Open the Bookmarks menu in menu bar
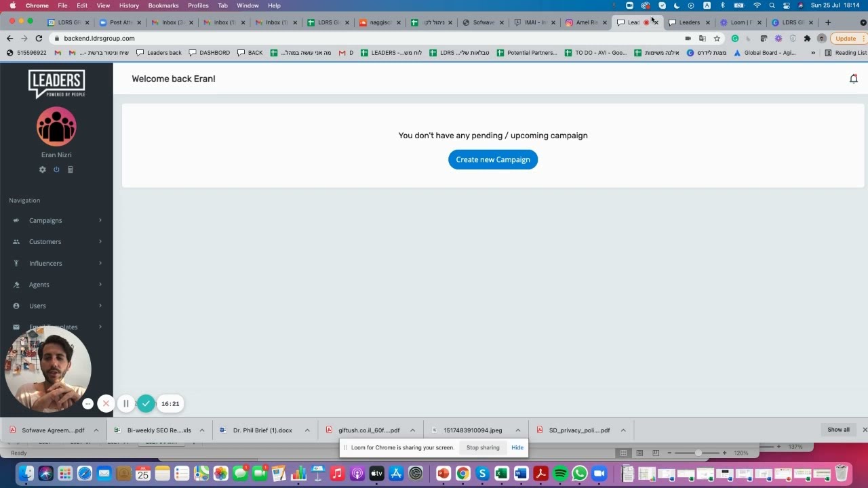The image size is (868, 488). click(x=163, y=5)
